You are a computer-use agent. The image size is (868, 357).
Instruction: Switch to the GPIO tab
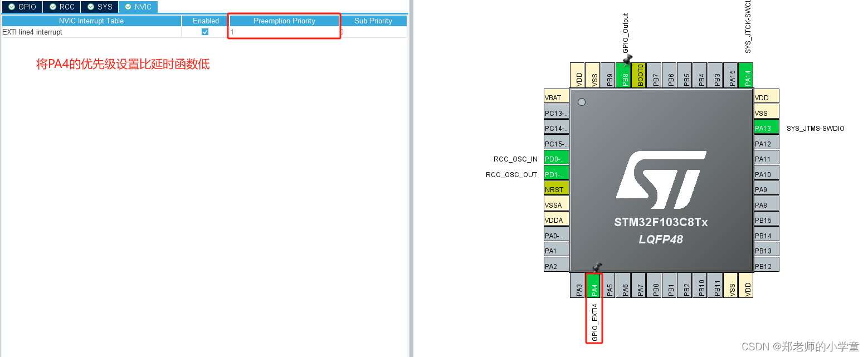pos(22,7)
